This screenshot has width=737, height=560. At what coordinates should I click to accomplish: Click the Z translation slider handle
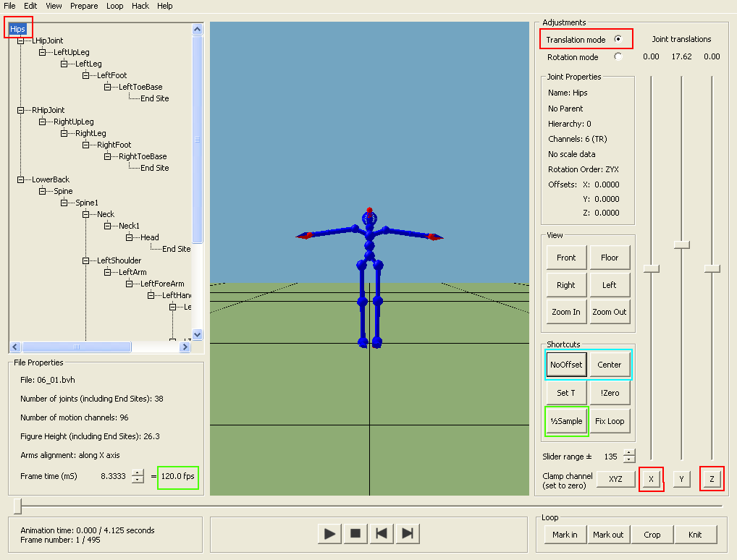tap(712, 268)
